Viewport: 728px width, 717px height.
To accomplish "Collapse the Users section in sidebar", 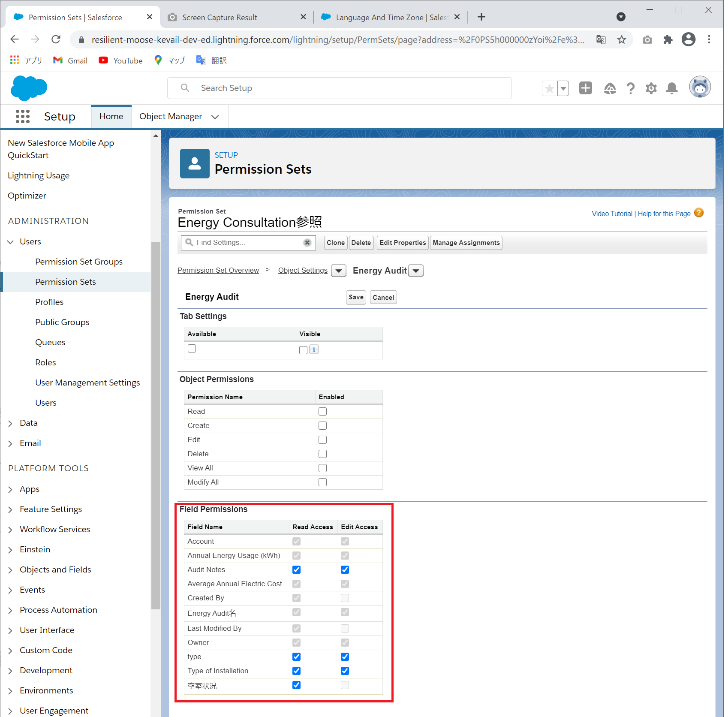I will [10, 242].
